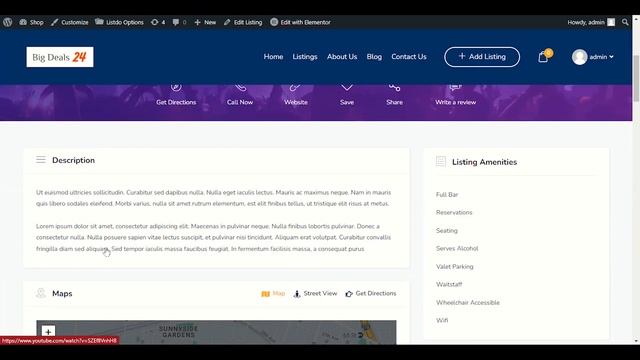
Task: Zoom in on the map
Action: 48,332
